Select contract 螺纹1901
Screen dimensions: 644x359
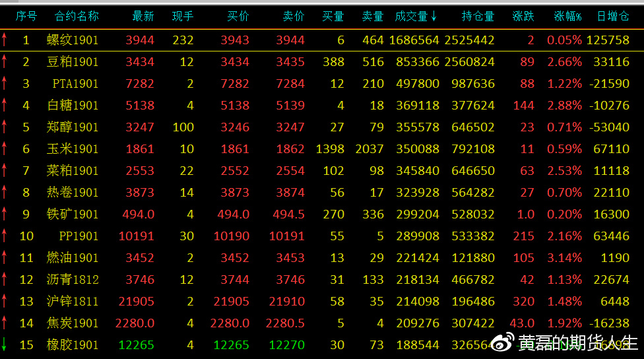(x=73, y=40)
